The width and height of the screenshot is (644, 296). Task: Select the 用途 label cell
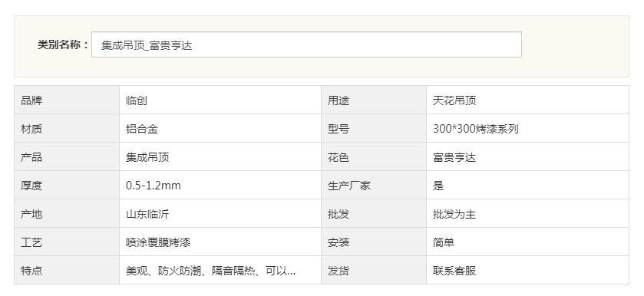click(374, 100)
